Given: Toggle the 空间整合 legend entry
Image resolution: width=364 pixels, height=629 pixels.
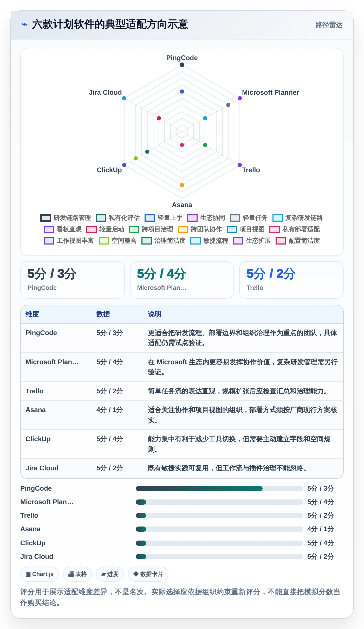Looking at the screenshot, I should (x=118, y=241).
